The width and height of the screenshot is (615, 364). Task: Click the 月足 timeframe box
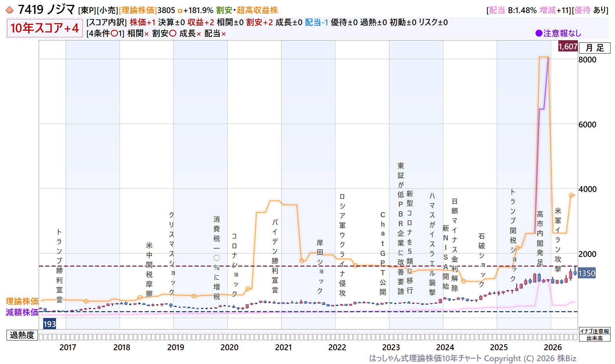[x=595, y=48]
